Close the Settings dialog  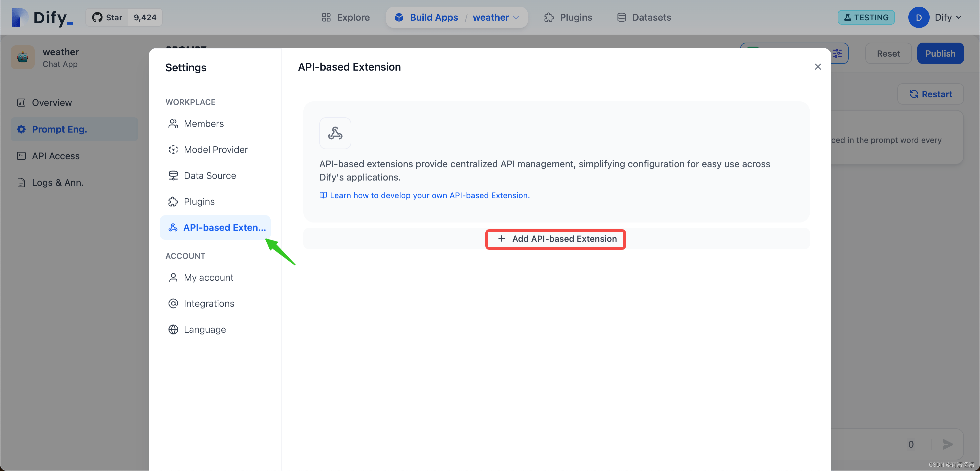click(x=817, y=67)
